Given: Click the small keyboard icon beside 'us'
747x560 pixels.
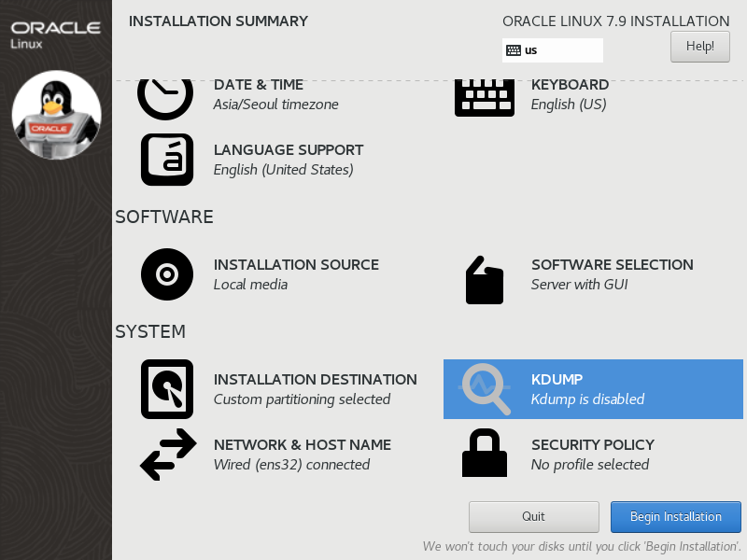Looking at the screenshot, I should (513, 50).
